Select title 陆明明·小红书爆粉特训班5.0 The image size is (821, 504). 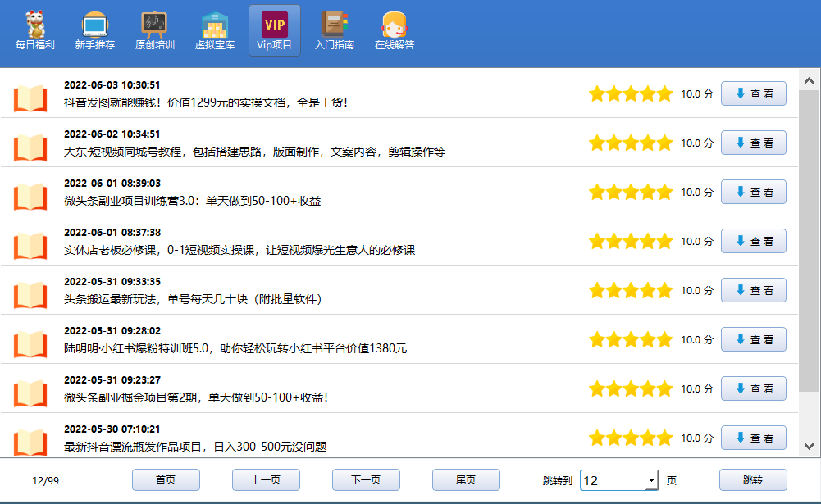click(x=235, y=348)
